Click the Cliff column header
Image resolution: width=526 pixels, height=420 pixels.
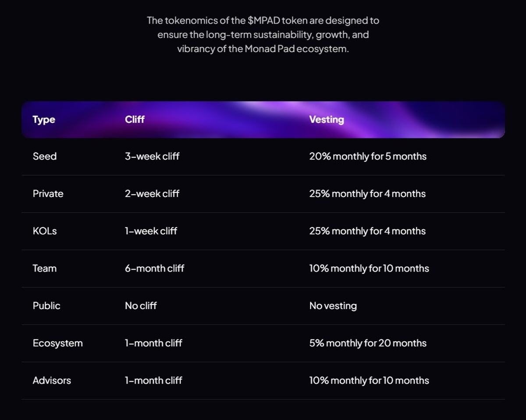tap(135, 120)
